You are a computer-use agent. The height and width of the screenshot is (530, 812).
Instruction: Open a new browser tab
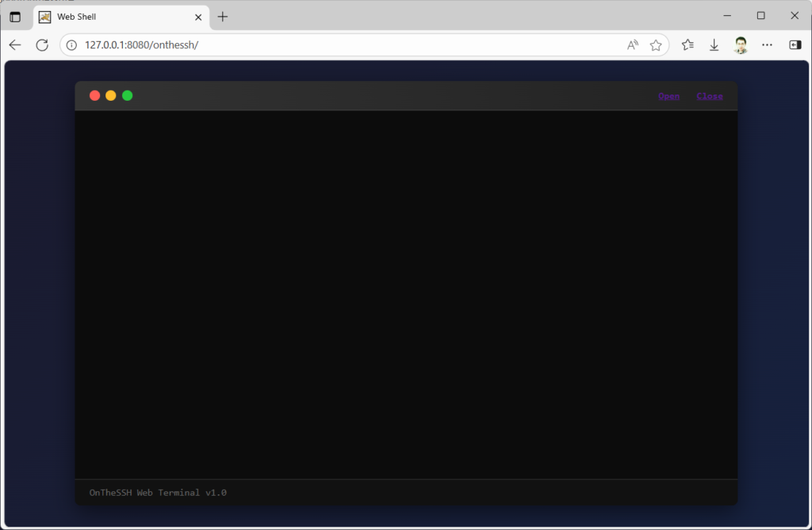223,17
